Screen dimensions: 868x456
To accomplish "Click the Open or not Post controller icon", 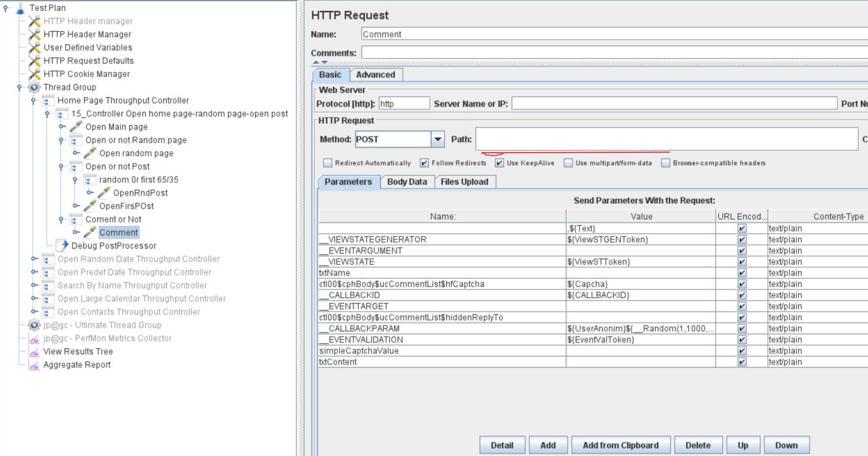I will pyautogui.click(x=76, y=166).
